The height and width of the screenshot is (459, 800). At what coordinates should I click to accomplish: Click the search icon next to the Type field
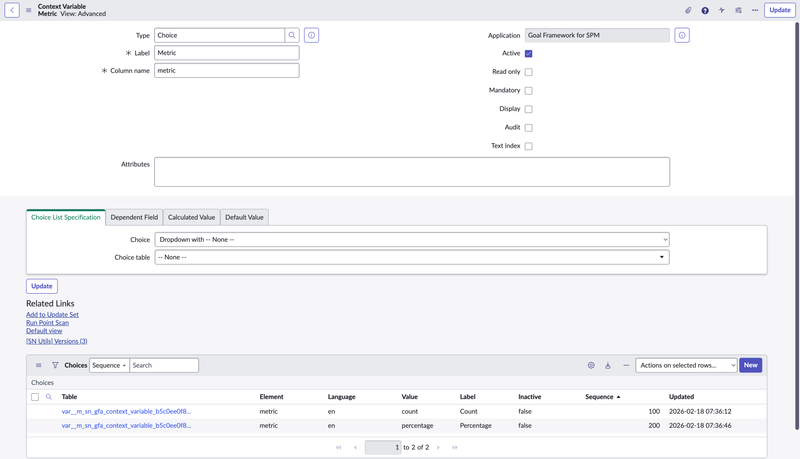292,35
